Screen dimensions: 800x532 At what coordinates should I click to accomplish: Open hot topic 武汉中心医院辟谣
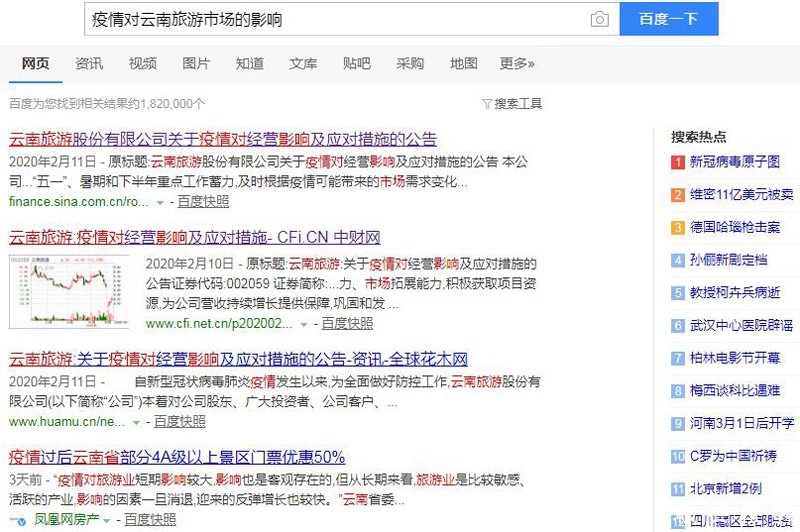pyautogui.click(x=742, y=325)
